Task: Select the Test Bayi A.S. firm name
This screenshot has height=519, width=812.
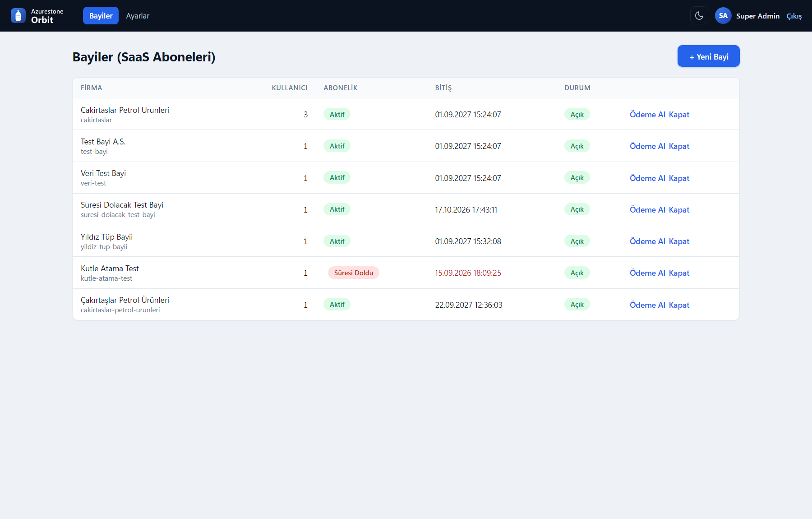Action: tap(103, 142)
